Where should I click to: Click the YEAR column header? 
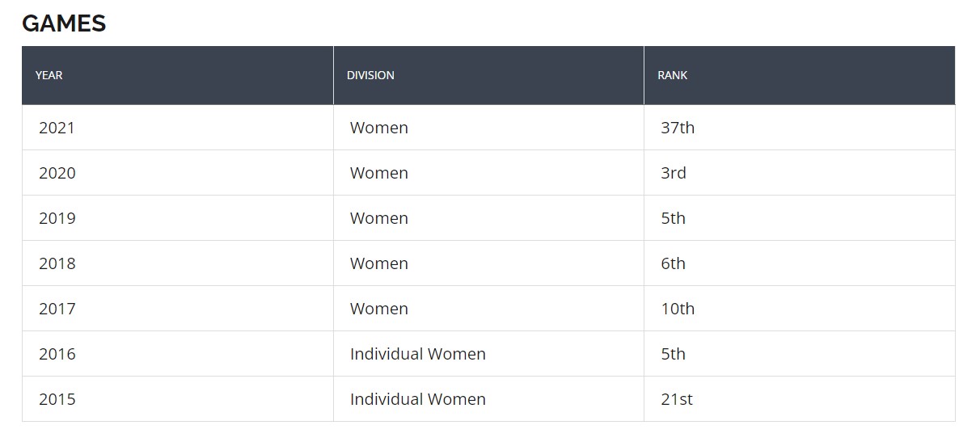[x=49, y=75]
